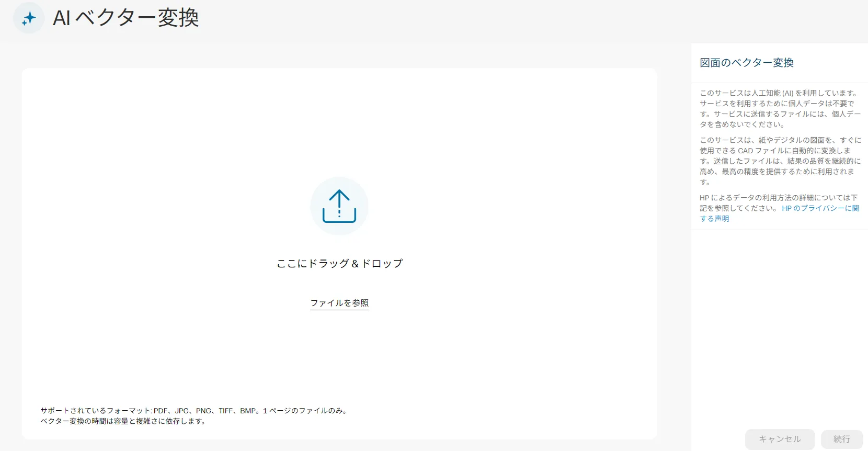The height and width of the screenshot is (451, 868).
Task: Click the ベクター変換の時間 note line
Action: point(123,421)
